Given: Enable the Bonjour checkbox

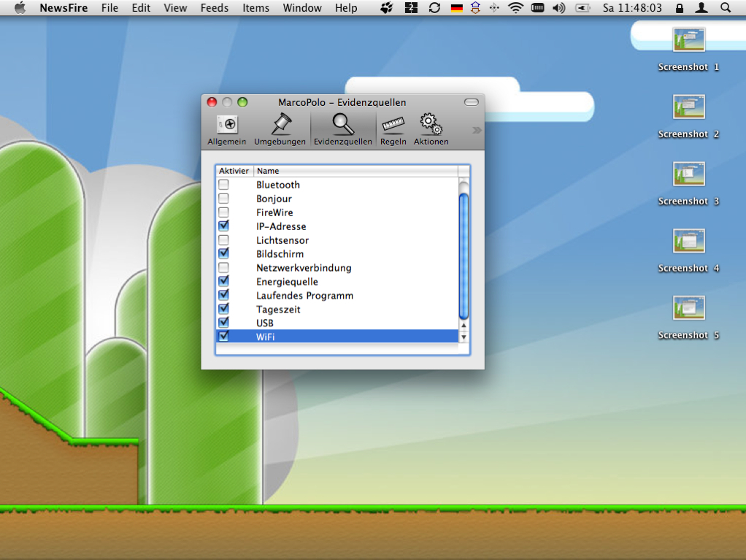Looking at the screenshot, I should pyautogui.click(x=223, y=199).
